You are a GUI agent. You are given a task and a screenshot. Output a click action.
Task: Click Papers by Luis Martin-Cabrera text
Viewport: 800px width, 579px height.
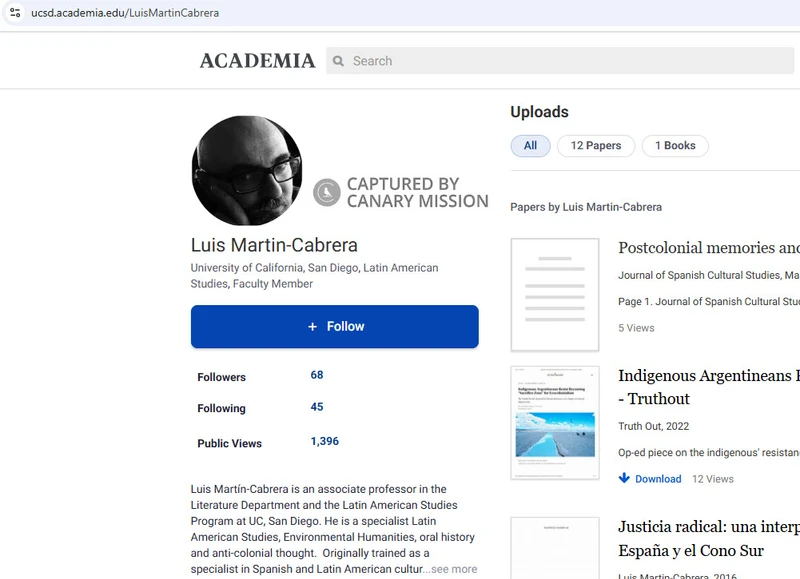tap(586, 207)
